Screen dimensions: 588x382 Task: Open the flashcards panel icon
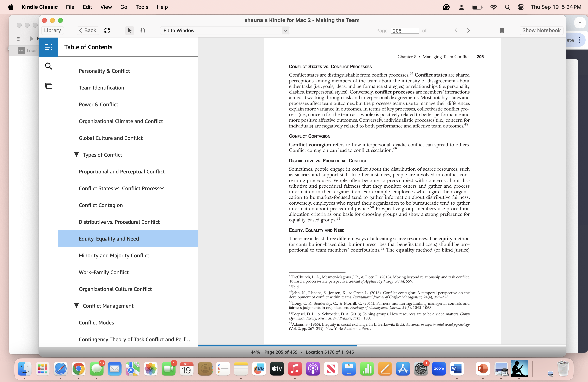coord(48,86)
